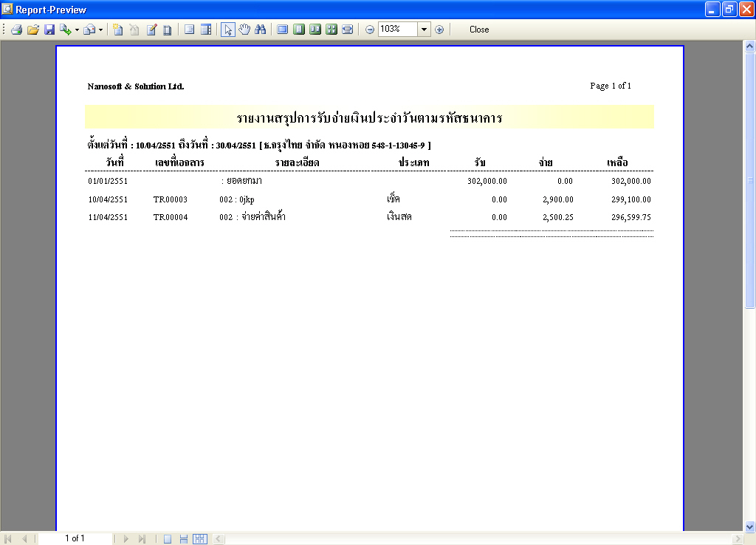
Task: Expand the Export dropdown arrow
Action: 77,30
